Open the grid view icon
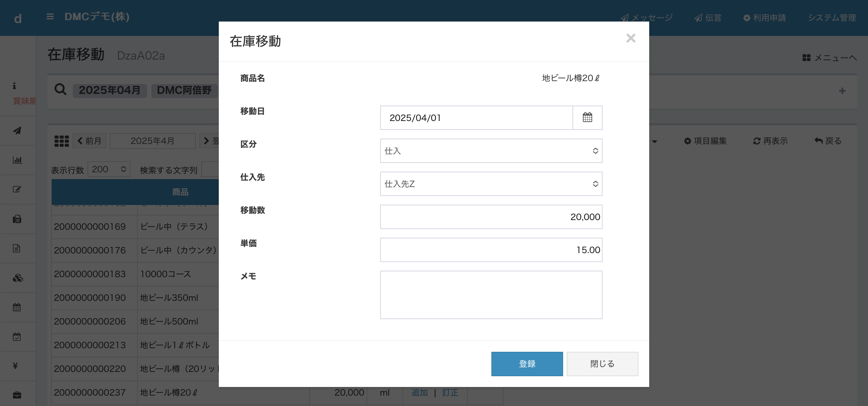The height and width of the screenshot is (406, 868). tap(61, 141)
